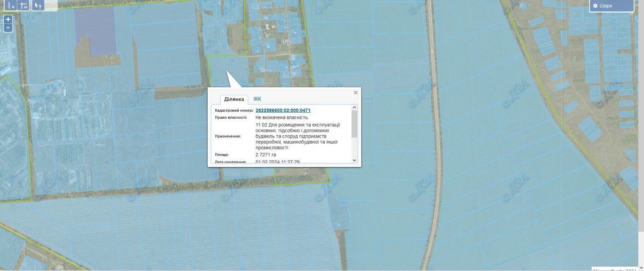The height and width of the screenshot is (271, 644).
Task: Open the Шари layers panel
Action: 612,6
